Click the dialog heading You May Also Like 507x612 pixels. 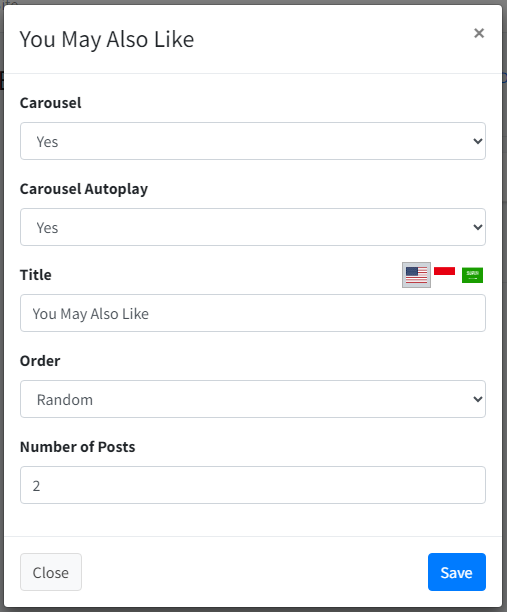pyautogui.click(x=107, y=40)
